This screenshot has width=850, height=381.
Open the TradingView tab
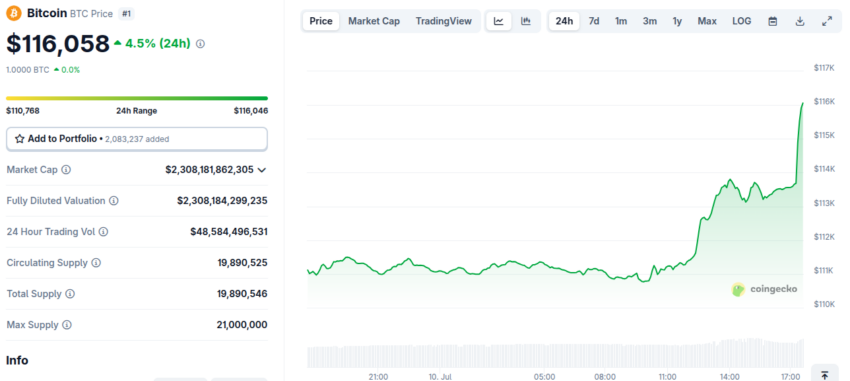(443, 21)
